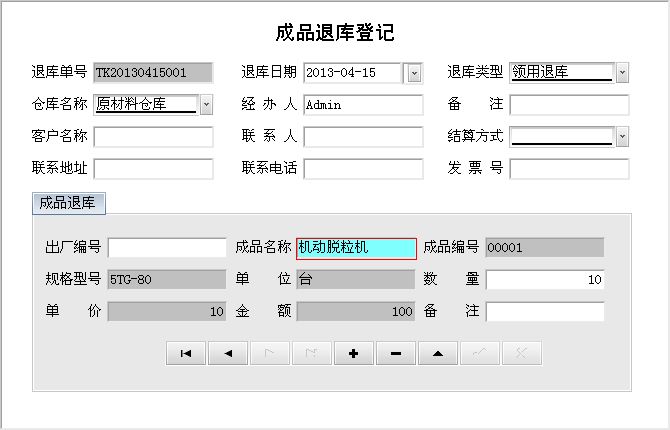Click the 退库日期 field 2013-04-15
Screen dimensions: 670x430
(353, 73)
